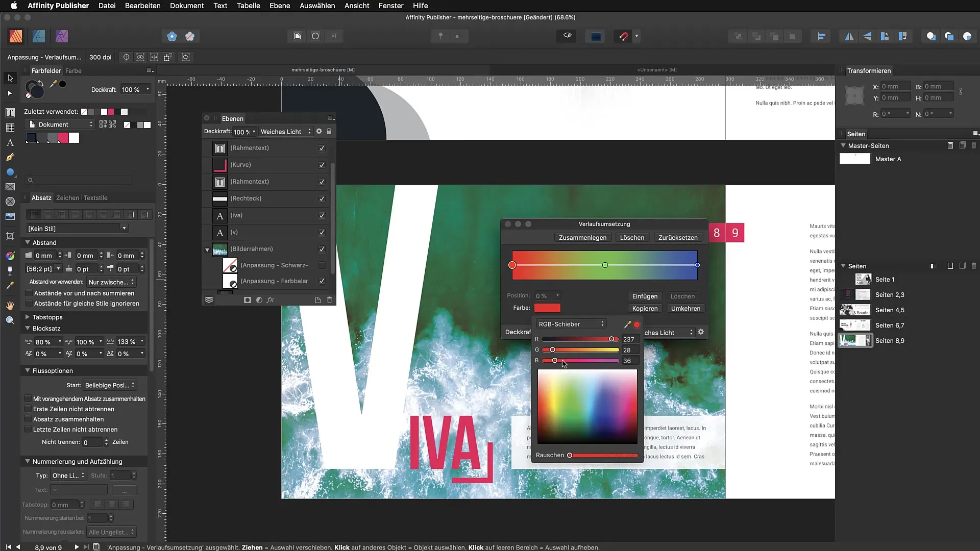
Task: Lock layer in Ebenen panel
Action: click(x=329, y=132)
